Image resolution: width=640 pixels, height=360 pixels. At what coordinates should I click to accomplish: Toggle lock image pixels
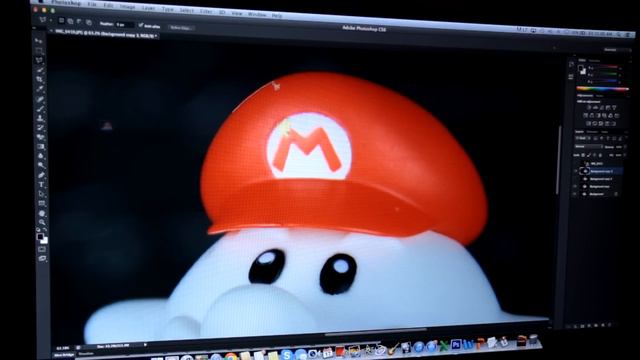[x=589, y=155]
